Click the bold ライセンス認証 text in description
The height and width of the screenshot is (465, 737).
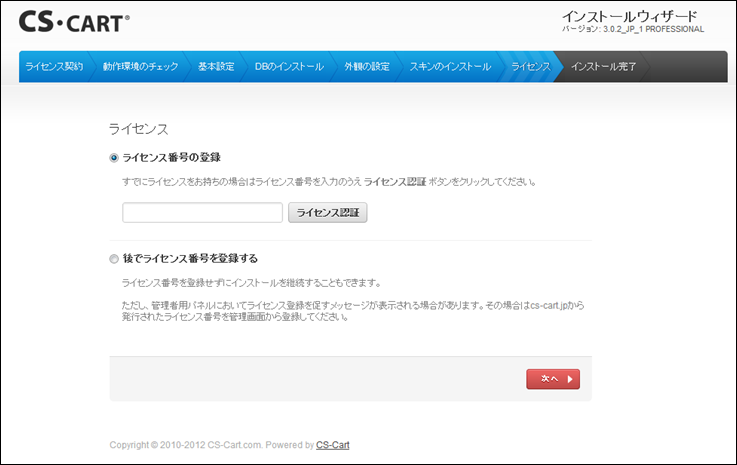[x=395, y=183]
